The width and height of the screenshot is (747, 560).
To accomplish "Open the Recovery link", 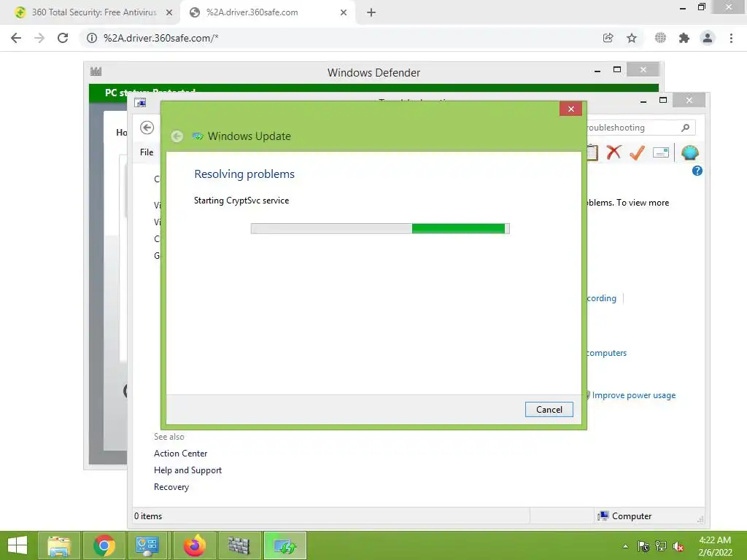I will tap(171, 486).
